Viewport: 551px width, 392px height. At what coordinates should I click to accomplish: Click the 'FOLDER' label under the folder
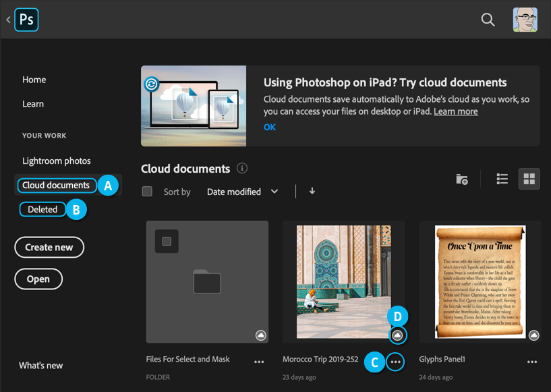(x=158, y=377)
